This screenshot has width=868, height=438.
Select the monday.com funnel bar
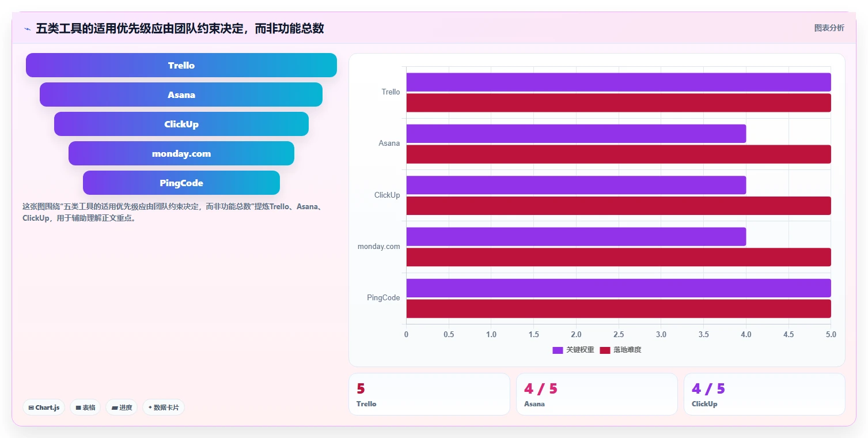(181, 153)
